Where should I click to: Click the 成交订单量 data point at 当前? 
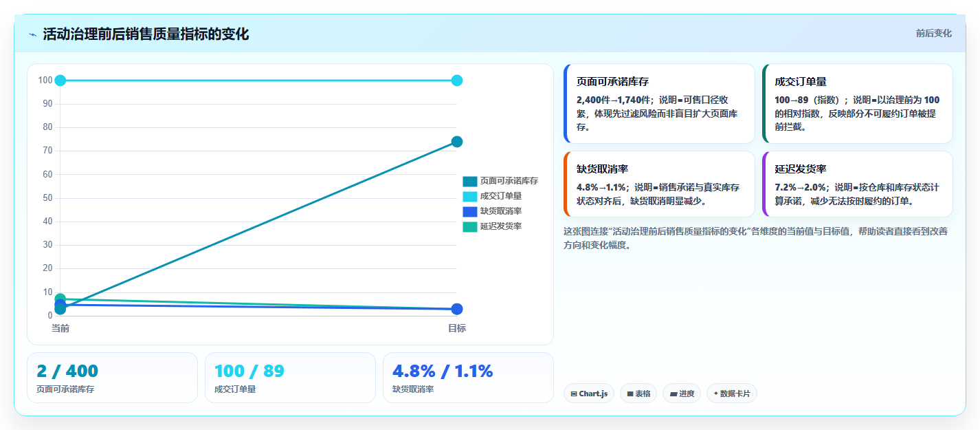pyautogui.click(x=60, y=80)
